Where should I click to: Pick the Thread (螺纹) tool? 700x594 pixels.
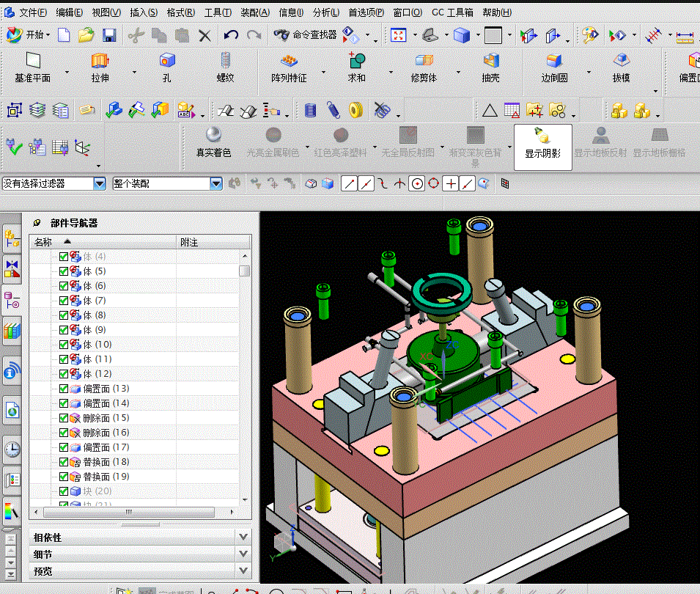click(226, 67)
